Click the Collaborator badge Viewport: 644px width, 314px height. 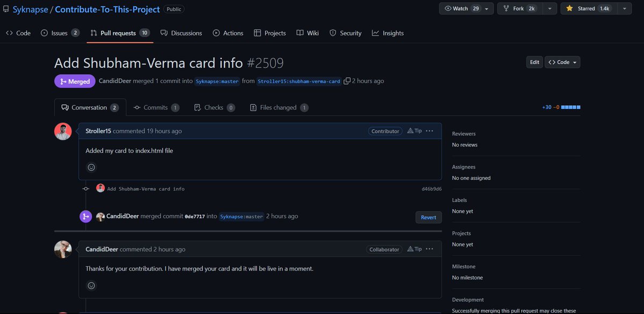[385, 250]
